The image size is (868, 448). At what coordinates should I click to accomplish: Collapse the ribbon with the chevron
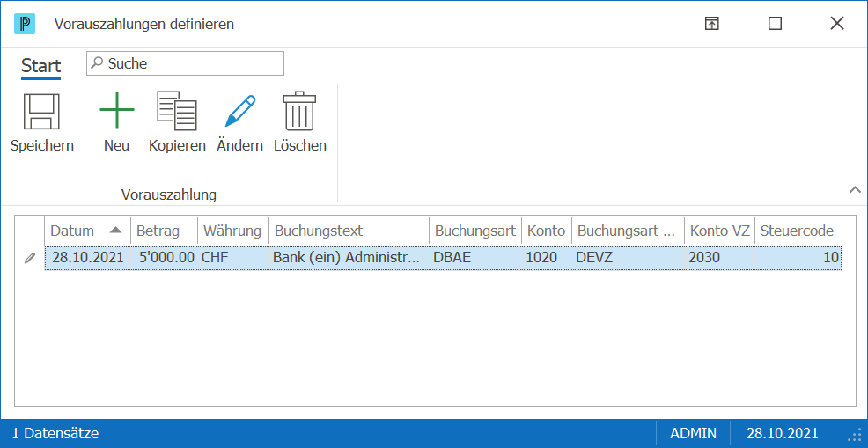(x=855, y=190)
